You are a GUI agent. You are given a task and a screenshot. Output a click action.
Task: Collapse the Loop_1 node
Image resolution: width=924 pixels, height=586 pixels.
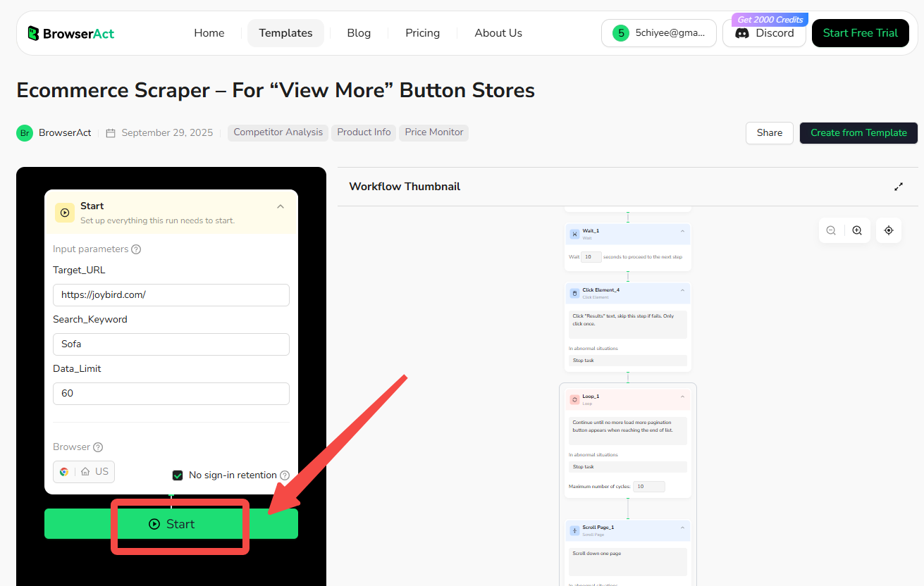click(x=682, y=397)
